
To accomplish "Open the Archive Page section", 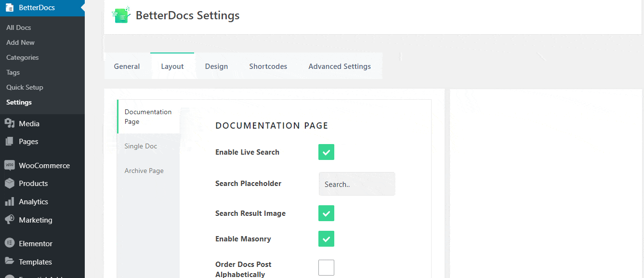I will coord(148,171).
